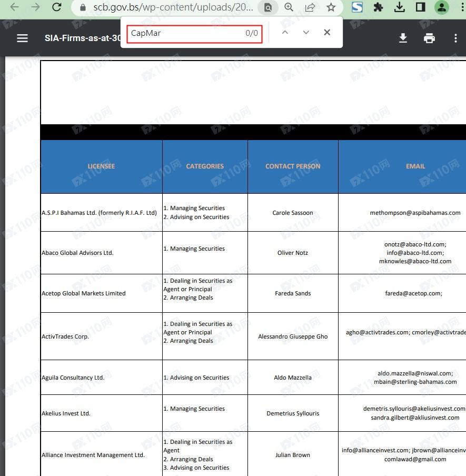Go to next find result

[x=306, y=33]
